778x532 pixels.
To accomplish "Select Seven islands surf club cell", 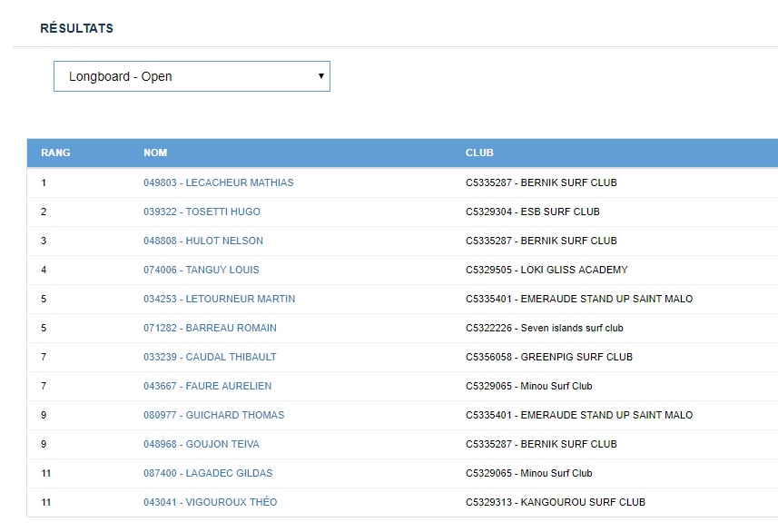I will click(x=545, y=328).
